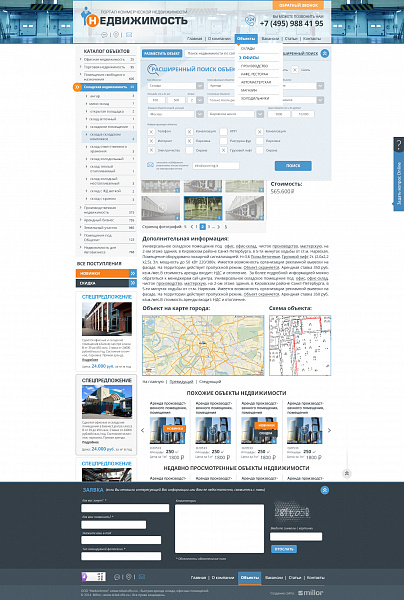Collapse the Заявка form with chevron icon
Image resolution: width=404 pixels, height=600 pixels.
coord(324,490)
